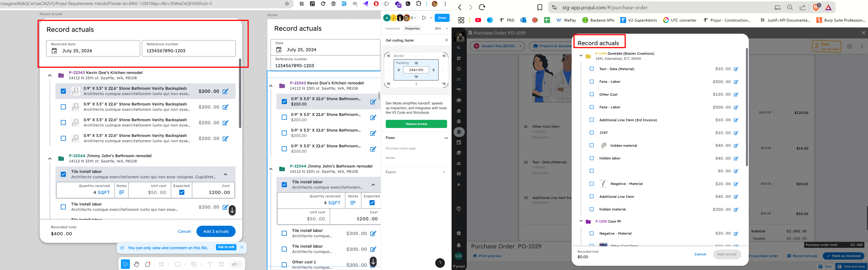Uncheck Tile install labor in desktop mockup
This screenshot has width=868, height=270.
click(x=63, y=174)
